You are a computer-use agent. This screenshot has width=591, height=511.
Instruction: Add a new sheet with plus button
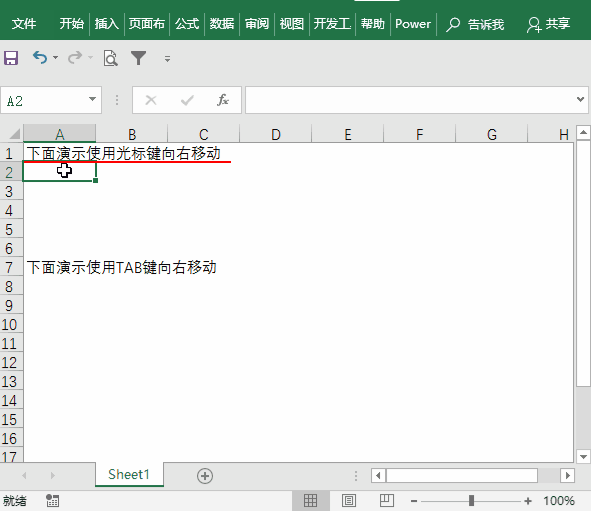pos(205,476)
